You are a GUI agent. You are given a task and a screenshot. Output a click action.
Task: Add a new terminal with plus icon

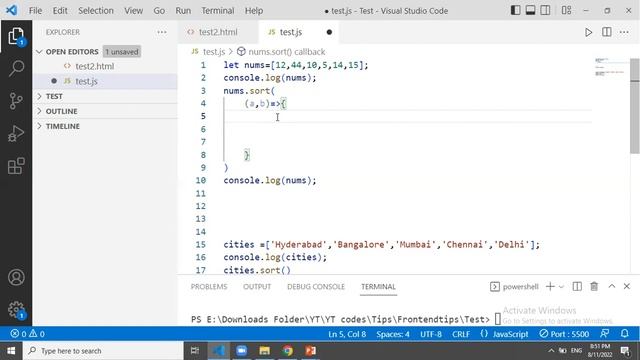[x=550, y=287]
